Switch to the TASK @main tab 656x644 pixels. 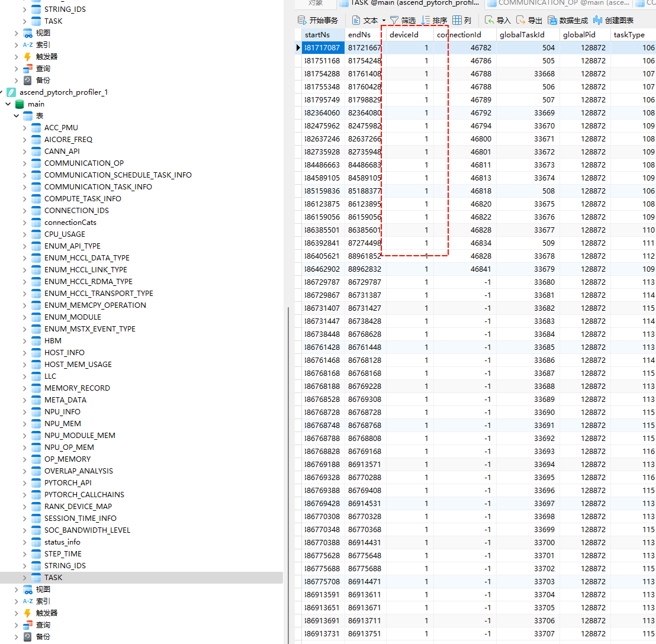pyautogui.click(x=410, y=4)
